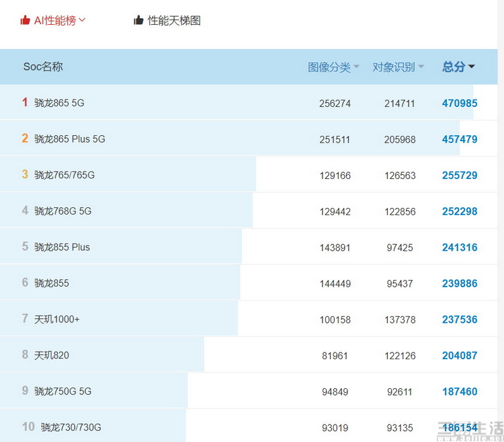
Task: Click rank number 2 in orange
Action: pos(25,139)
